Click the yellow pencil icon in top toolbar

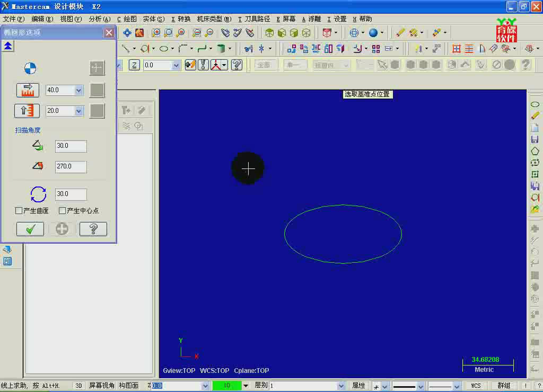(x=400, y=33)
